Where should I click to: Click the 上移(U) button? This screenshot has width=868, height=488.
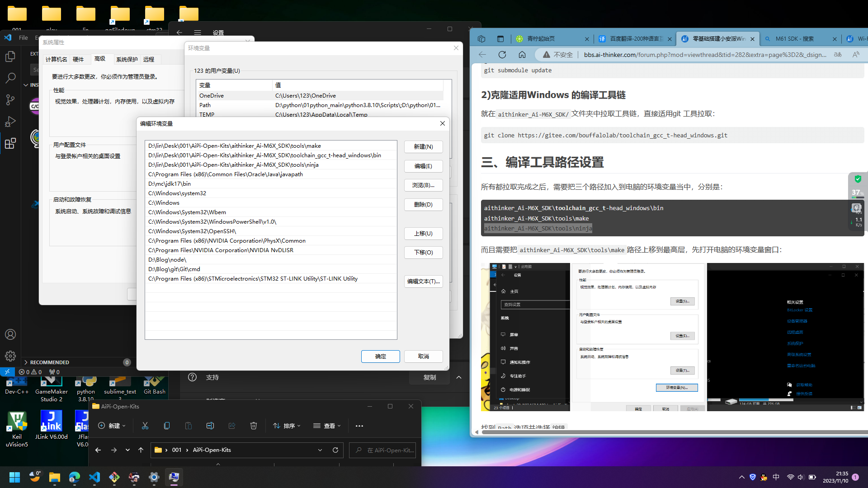[424, 234]
